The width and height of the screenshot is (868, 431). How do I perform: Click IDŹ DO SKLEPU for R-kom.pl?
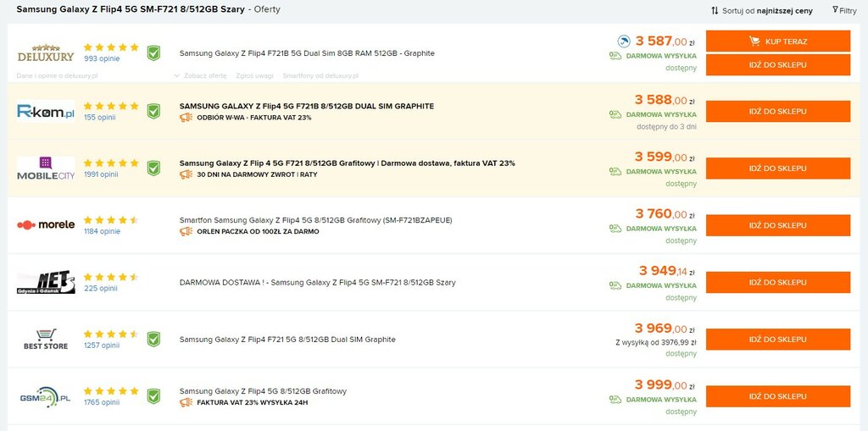click(778, 111)
